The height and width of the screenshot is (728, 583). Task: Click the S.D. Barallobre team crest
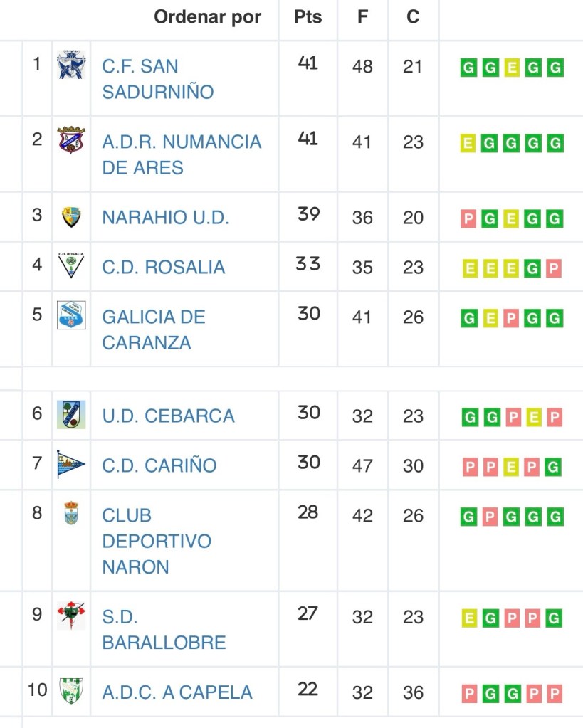tap(71, 616)
